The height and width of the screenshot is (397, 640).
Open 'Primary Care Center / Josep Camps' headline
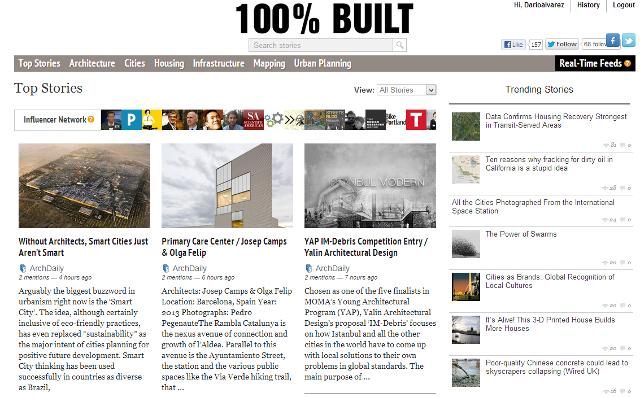pos(224,247)
